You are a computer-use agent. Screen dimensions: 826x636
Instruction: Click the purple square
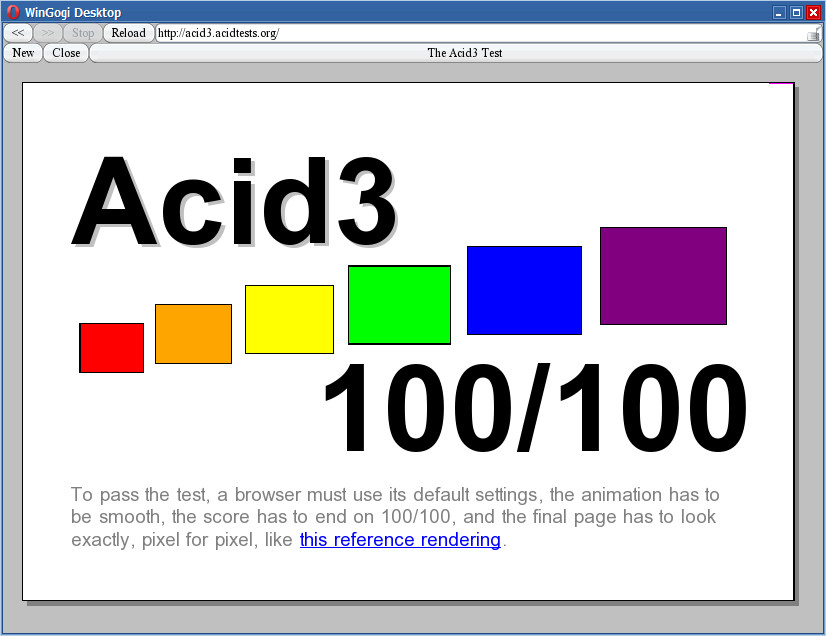tap(663, 276)
